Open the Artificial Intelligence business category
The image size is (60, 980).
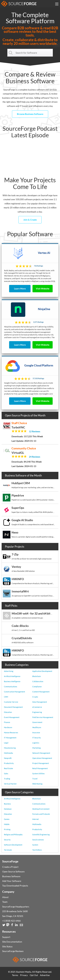(x=12, y=676)
